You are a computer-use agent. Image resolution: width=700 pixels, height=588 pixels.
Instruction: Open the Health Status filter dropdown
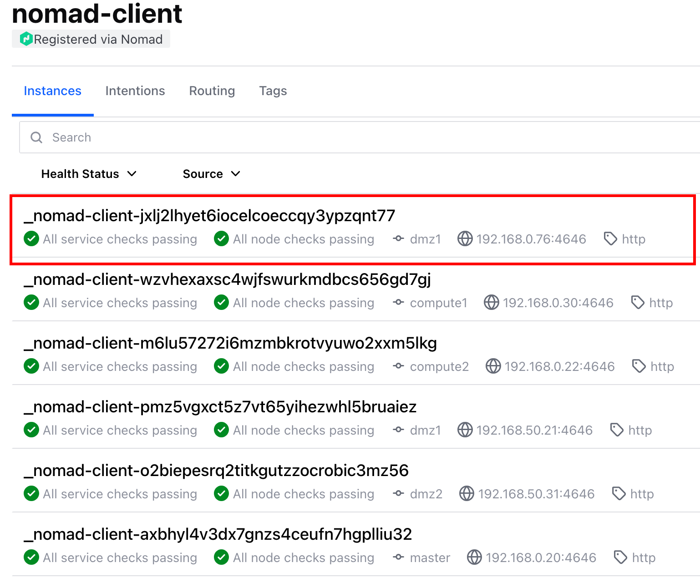pos(89,174)
